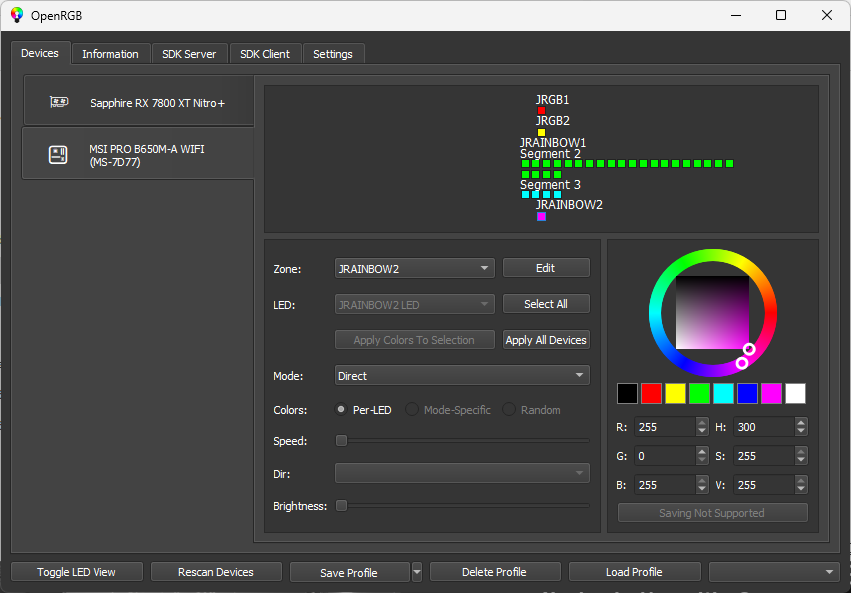Click the hue ring marker on color wheel
The image size is (851, 593).
point(742,363)
